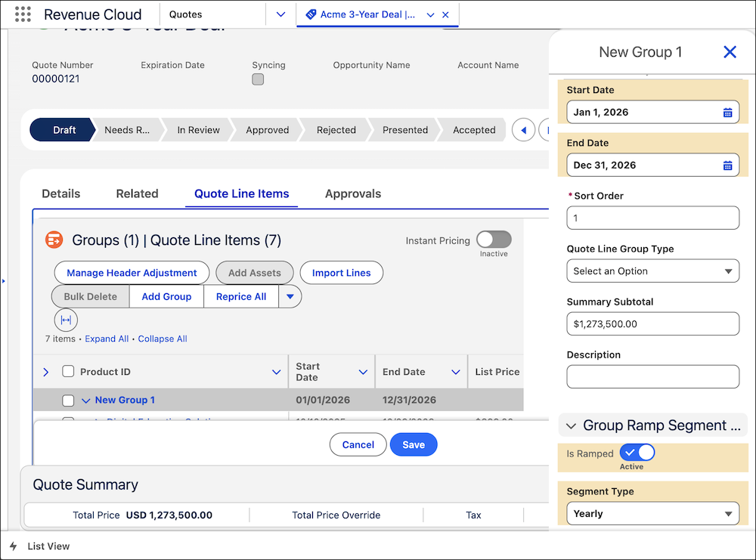
Task: Click Manage Header Adjustment button
Action: (x=132, y=273)
